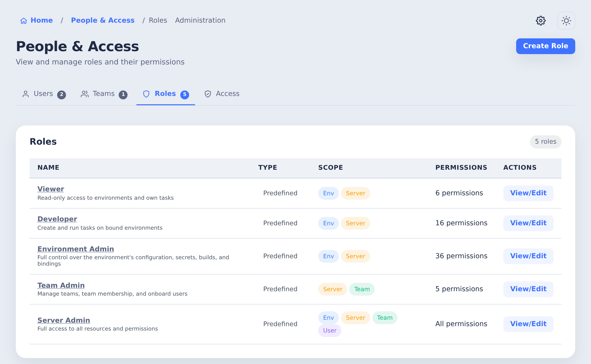Viewport: 591px width, 364px height.
Task: Click 'Predefined' type in Environment Admin row
Action: [x=280, y=256]
